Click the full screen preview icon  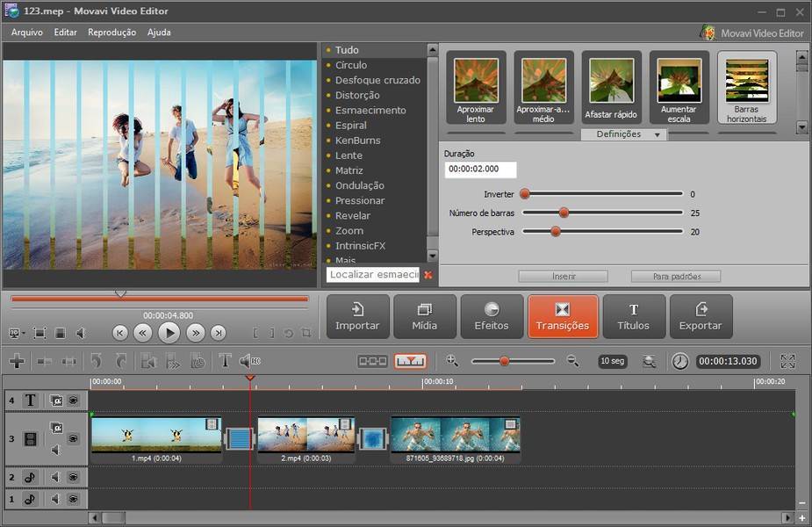tap(40, 333)
